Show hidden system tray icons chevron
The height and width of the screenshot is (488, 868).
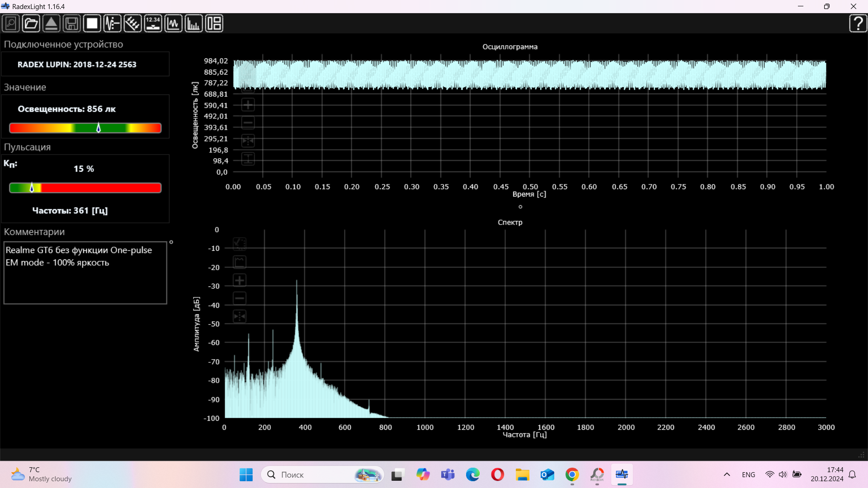pyautogui.click(x=726, y=474)
